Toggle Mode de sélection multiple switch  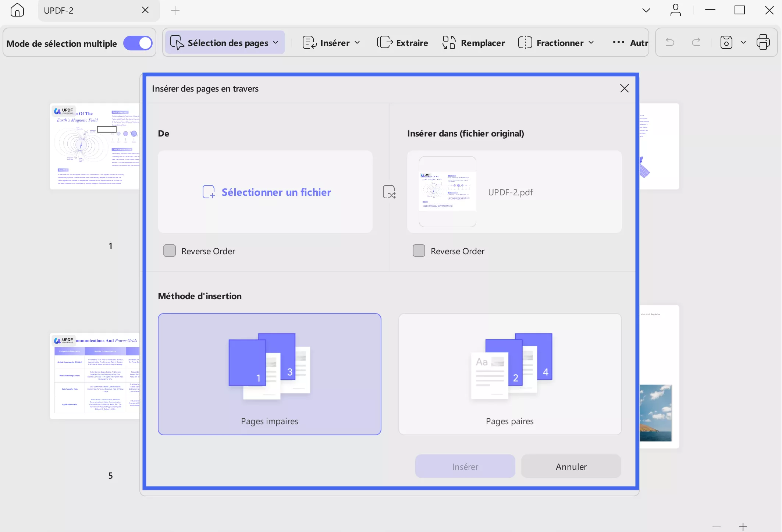tap(138, 43)
